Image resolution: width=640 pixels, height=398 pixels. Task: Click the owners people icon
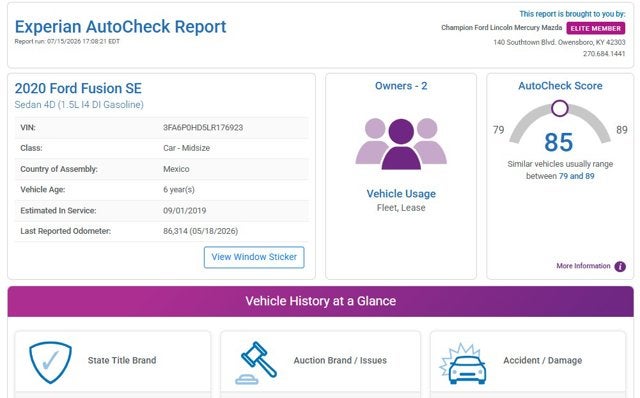pyautogui.click(x=401, y=144)
